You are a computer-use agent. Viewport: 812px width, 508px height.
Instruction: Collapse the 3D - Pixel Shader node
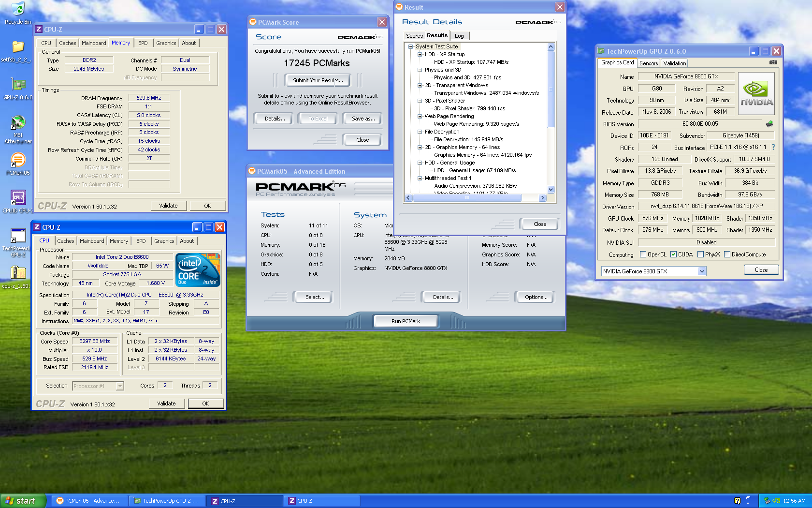[x=420, y=101]
